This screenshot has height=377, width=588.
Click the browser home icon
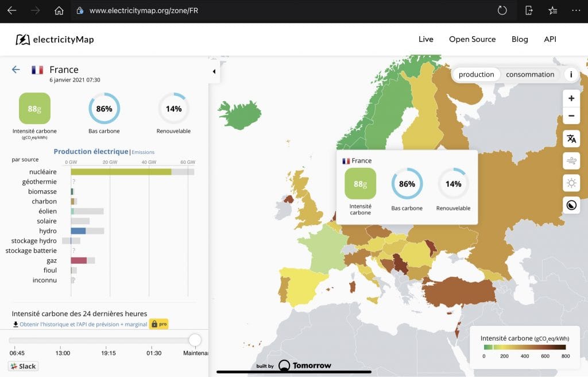(59, 10)
